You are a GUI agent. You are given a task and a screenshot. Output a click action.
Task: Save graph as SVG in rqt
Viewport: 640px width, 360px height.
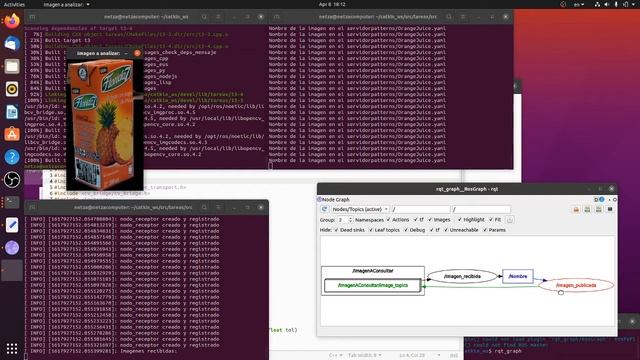(x=598, y=209)
